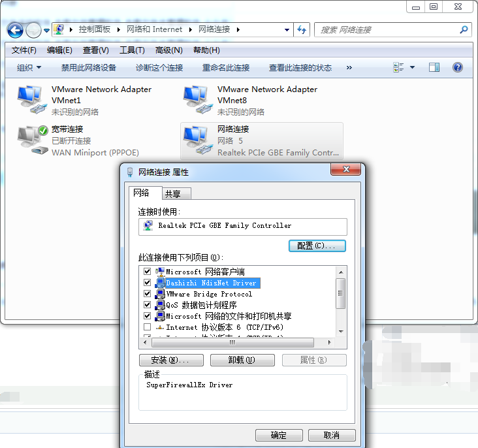Click the search 网络连接 input field
The height and width of the screenshot is (448, 478).
click(387, 30)
